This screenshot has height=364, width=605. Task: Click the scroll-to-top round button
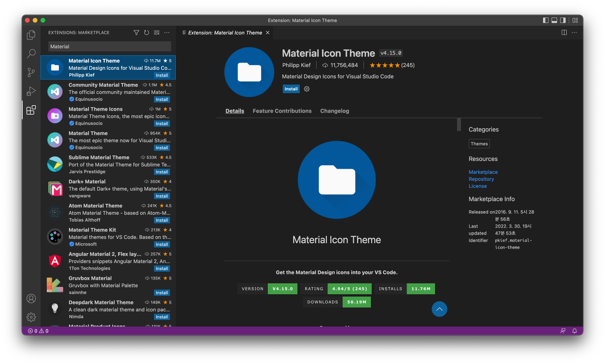(x=439, y=309)
